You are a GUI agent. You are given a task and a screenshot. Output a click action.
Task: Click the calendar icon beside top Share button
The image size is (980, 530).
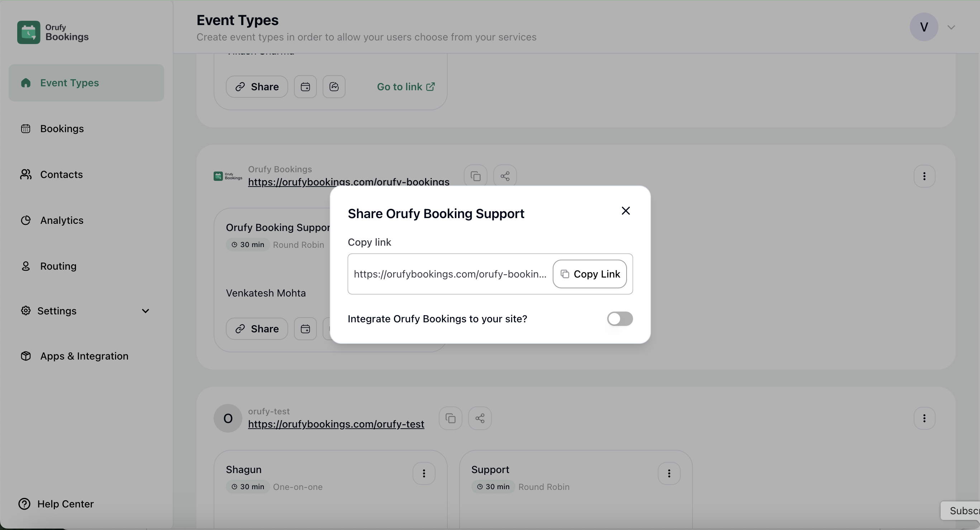305,87
